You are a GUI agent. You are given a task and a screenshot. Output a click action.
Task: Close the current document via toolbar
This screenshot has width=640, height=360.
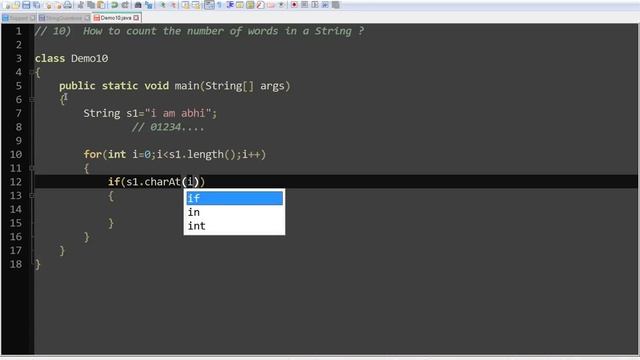tap(48, 5)
